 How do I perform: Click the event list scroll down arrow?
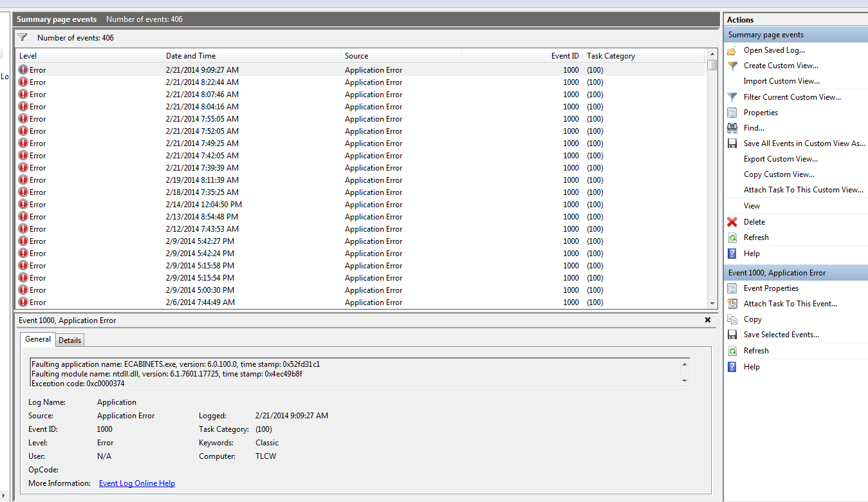pos(712,304)
